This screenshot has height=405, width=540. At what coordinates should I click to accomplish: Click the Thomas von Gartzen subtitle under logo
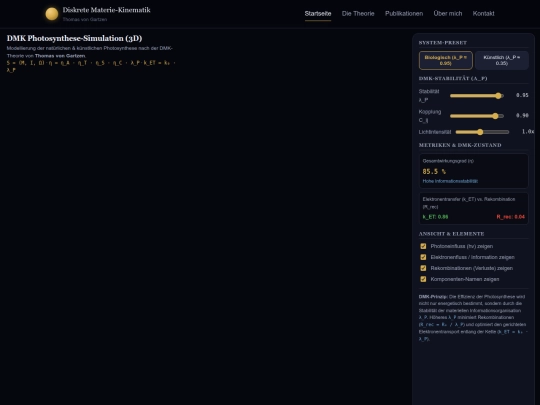[85, 19]
